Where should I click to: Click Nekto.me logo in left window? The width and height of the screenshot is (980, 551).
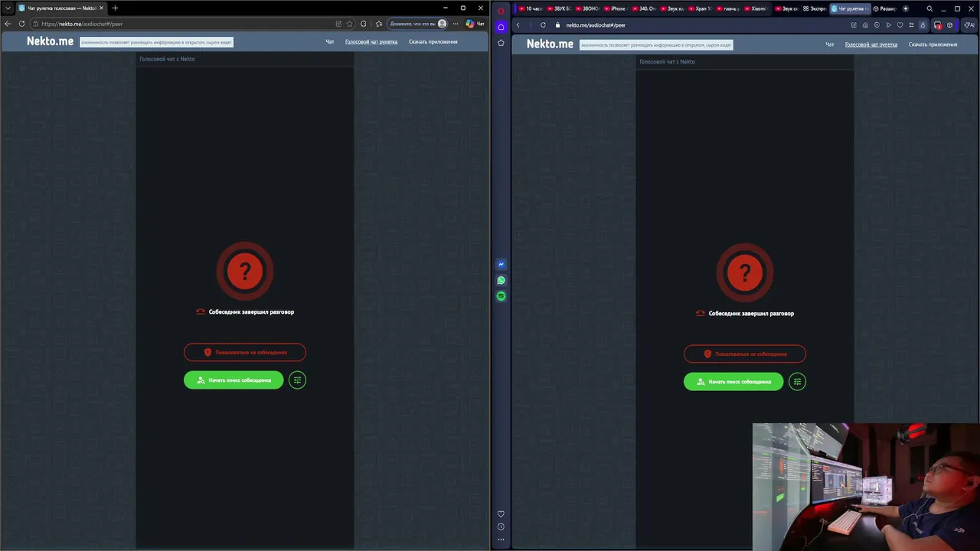pos(51,41)
